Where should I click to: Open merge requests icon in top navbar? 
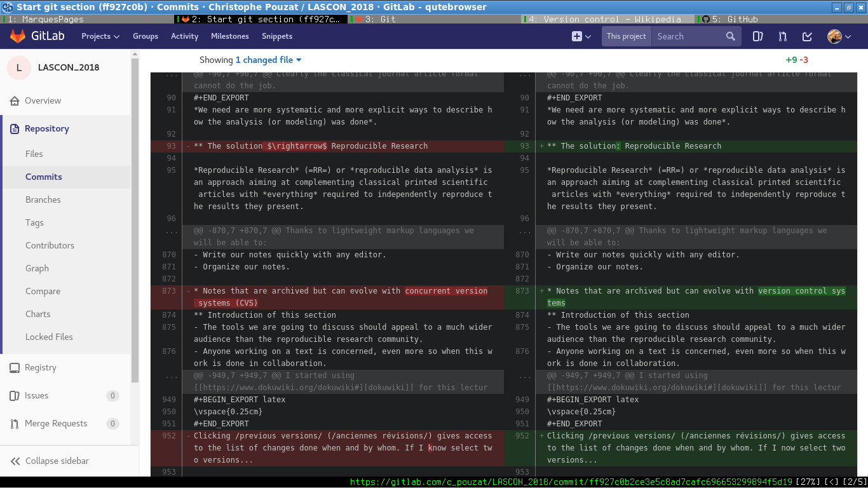[x=782, y=36]
